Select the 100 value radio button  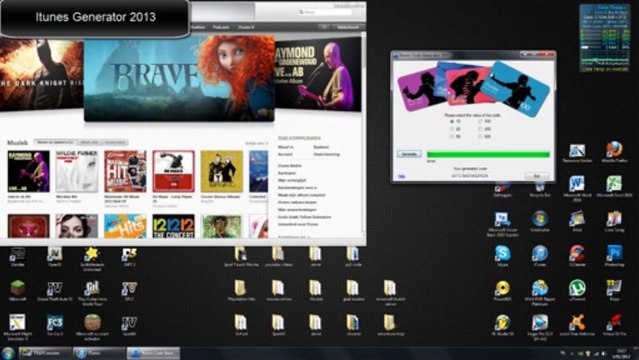pos(480,121)
